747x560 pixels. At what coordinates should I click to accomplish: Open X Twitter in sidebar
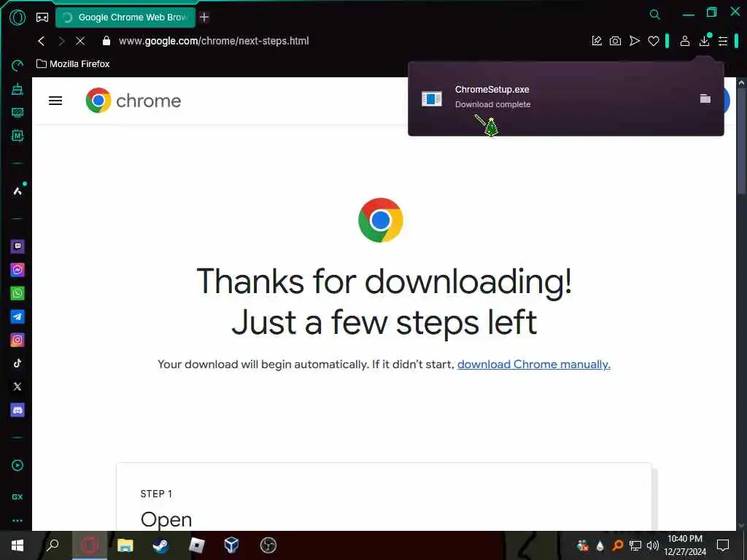tap(18, 386)
